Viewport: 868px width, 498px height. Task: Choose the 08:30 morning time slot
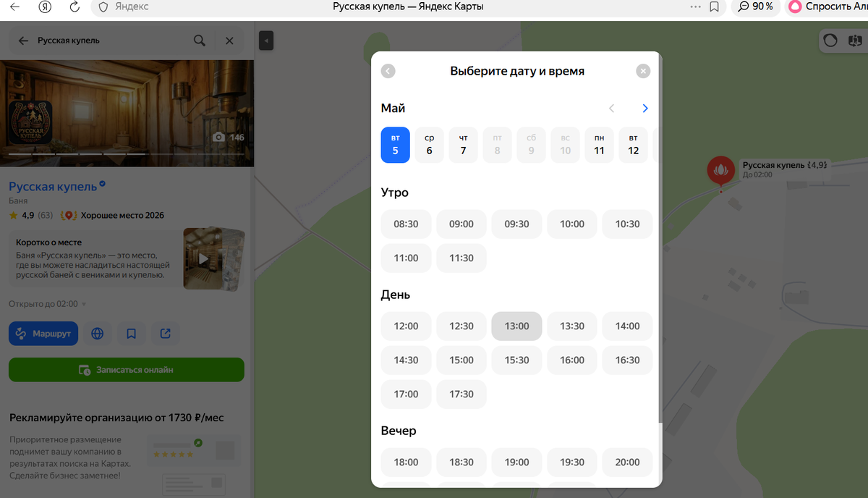pyautogui.click(x=406, y=224)
